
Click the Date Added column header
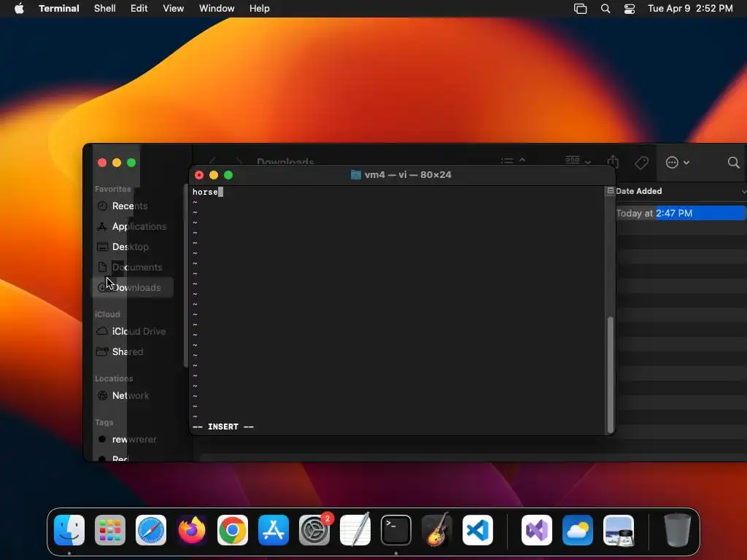click(x=638, y=191)
